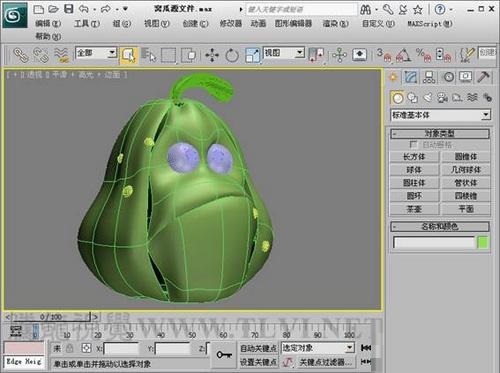The image size is (500, 373).
Task: Click the 茶壶 teapot primitive button
Action: [414, 209]
